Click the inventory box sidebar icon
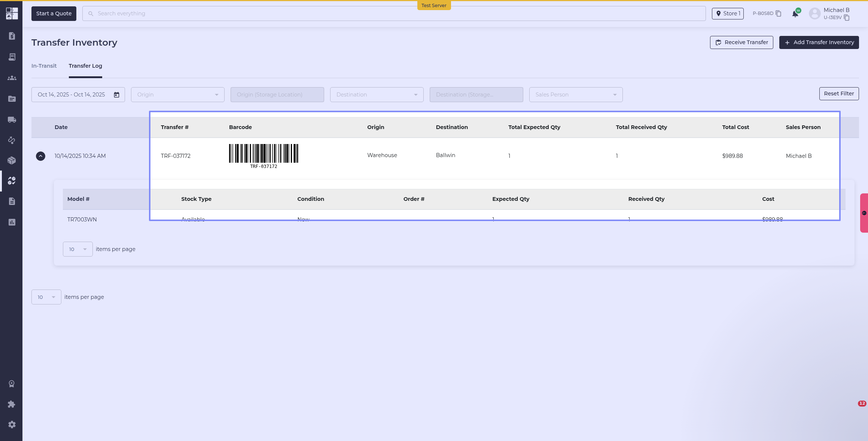The height and width of the screenshot is (441, 868). 12,160
